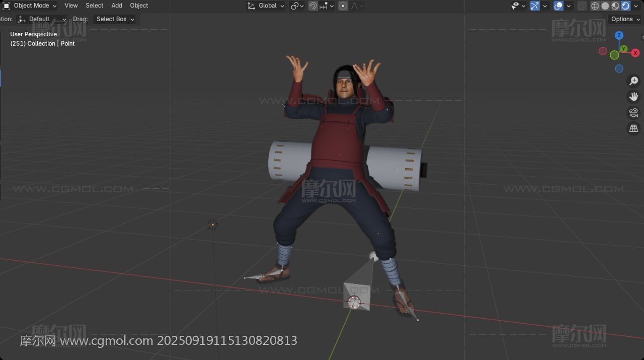Click the User Perspective view label
This screenshot has width=644, height=360.
coord(34,34)
